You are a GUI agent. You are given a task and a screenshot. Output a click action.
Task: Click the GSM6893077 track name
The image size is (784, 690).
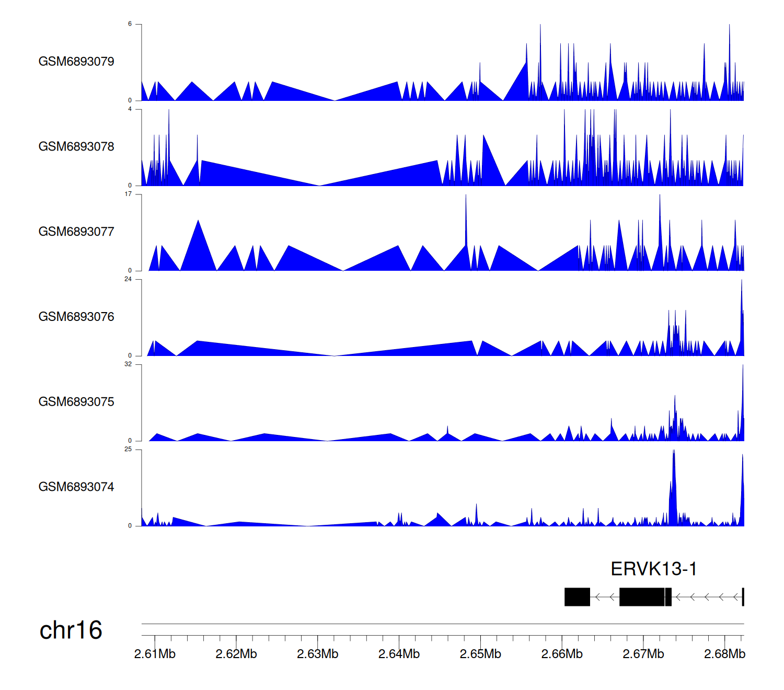[x=76, y=232]
